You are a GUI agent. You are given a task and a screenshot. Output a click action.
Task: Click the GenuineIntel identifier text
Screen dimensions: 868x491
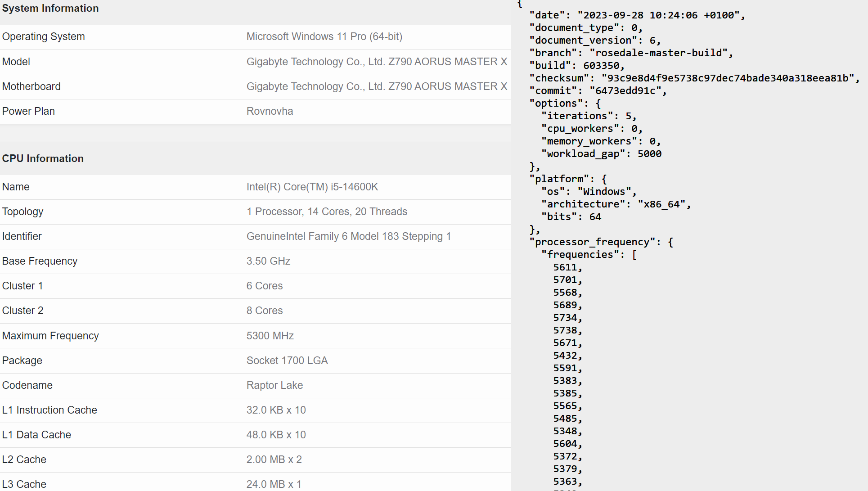348,236
